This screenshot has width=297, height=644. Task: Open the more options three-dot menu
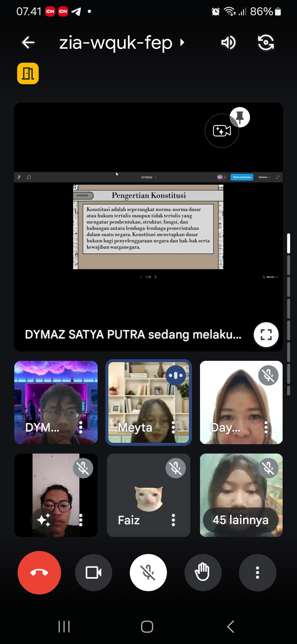point(257,572)
